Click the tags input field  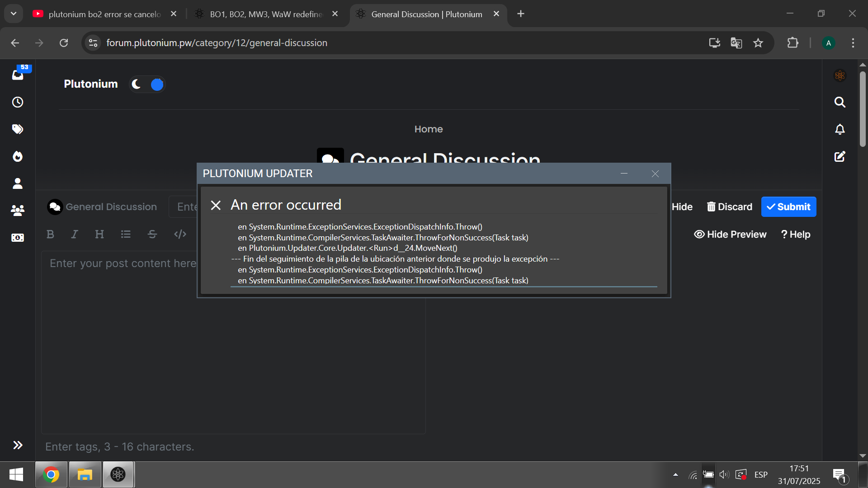(x=120, y=447)
